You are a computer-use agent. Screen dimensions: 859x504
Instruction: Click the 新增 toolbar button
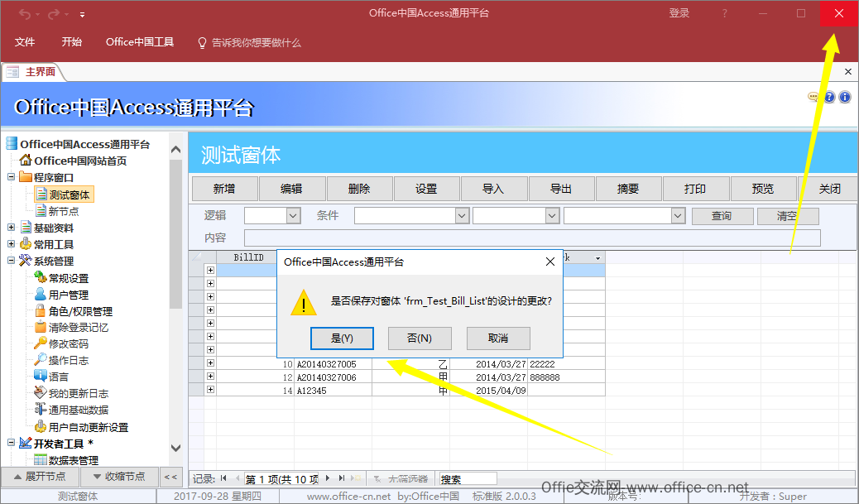click(x=224, y=189)
